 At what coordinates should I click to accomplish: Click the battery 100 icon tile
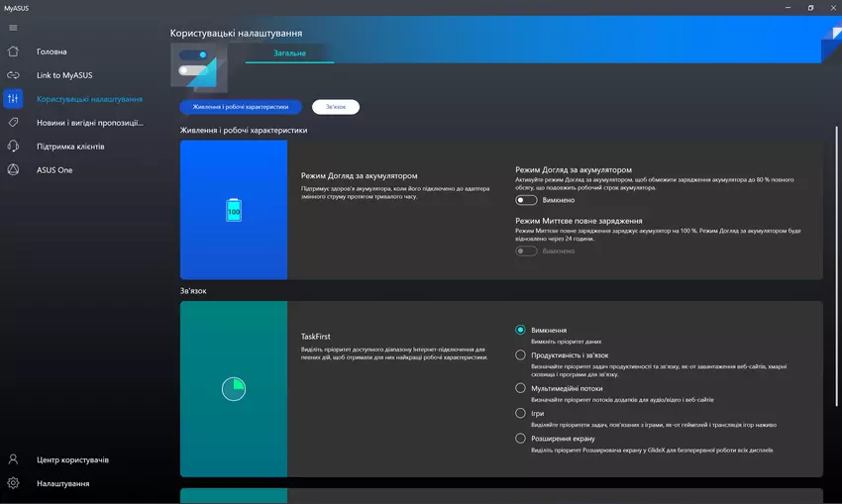click(234, 210)
